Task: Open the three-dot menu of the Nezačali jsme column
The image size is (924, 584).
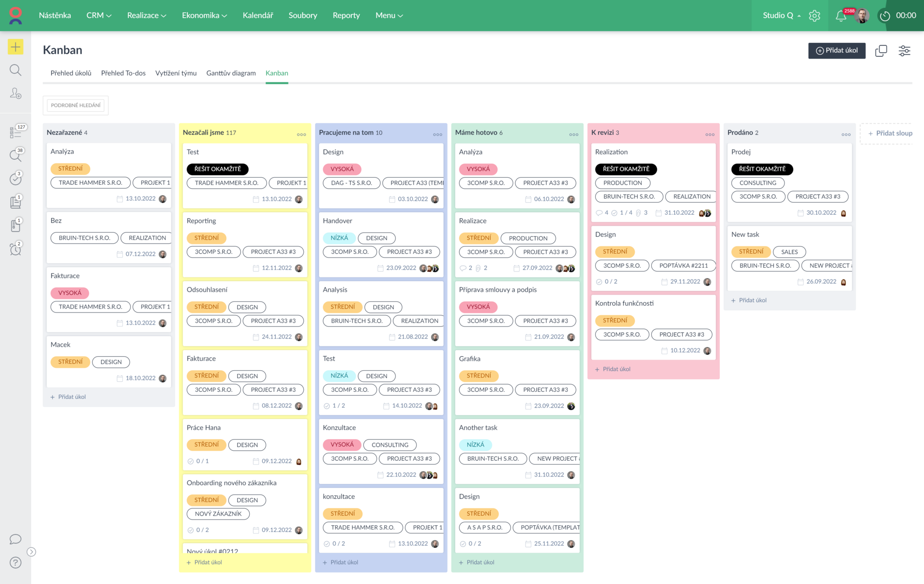Action: pos(301,134)
